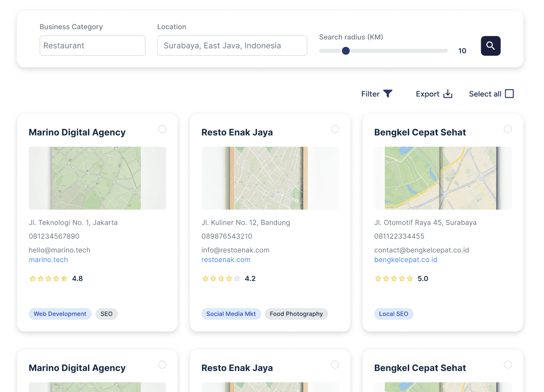The width and height of the screenshot is (544, 392).
Task: Click address Jl. Kuliner No. 12, Bandung
Action: [x=246, y=222]
